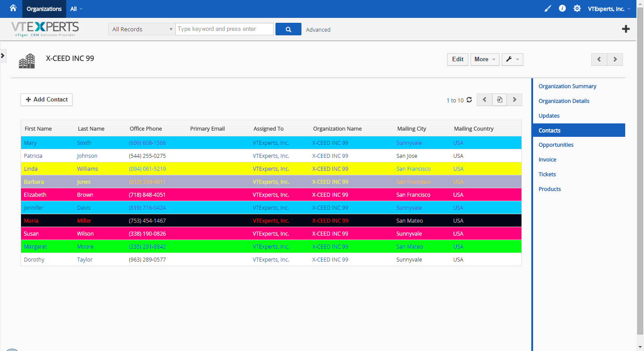Open contact Susan
The image size is (644, 351).
pos(31,234)
